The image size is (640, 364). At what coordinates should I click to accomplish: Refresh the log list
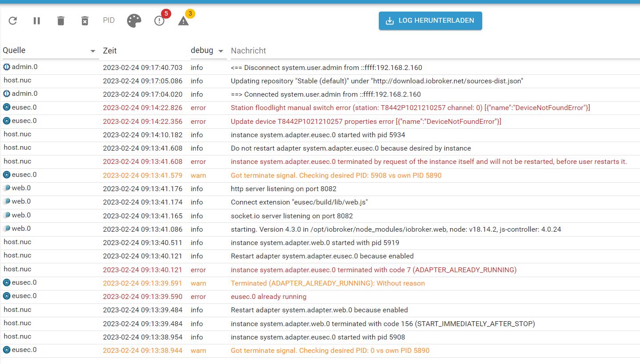point(13,20)
